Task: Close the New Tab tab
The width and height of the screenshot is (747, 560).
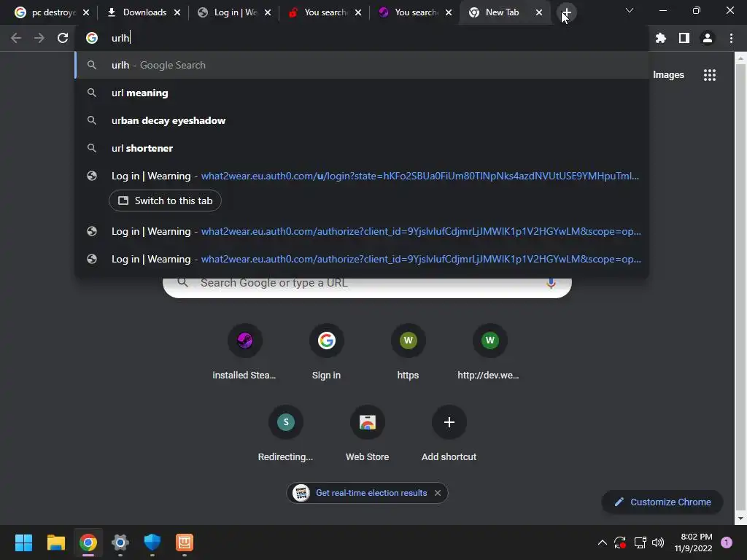Action: (539, 12)
